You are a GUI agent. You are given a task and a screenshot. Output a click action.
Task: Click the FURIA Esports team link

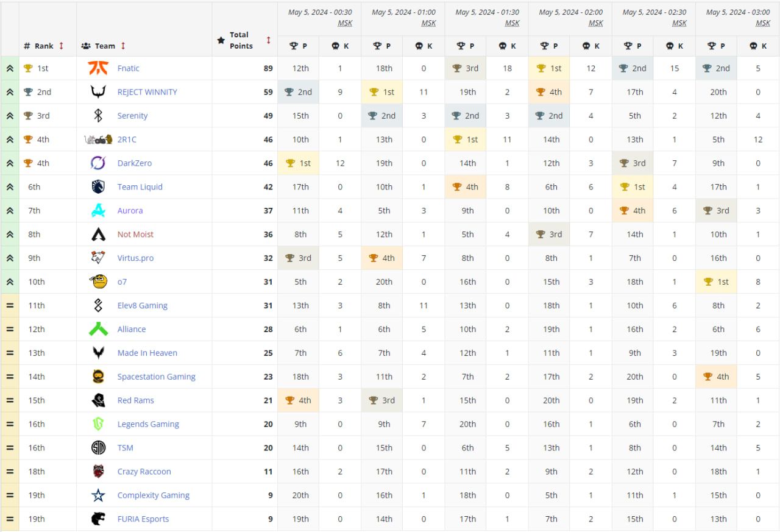[143, 519]
